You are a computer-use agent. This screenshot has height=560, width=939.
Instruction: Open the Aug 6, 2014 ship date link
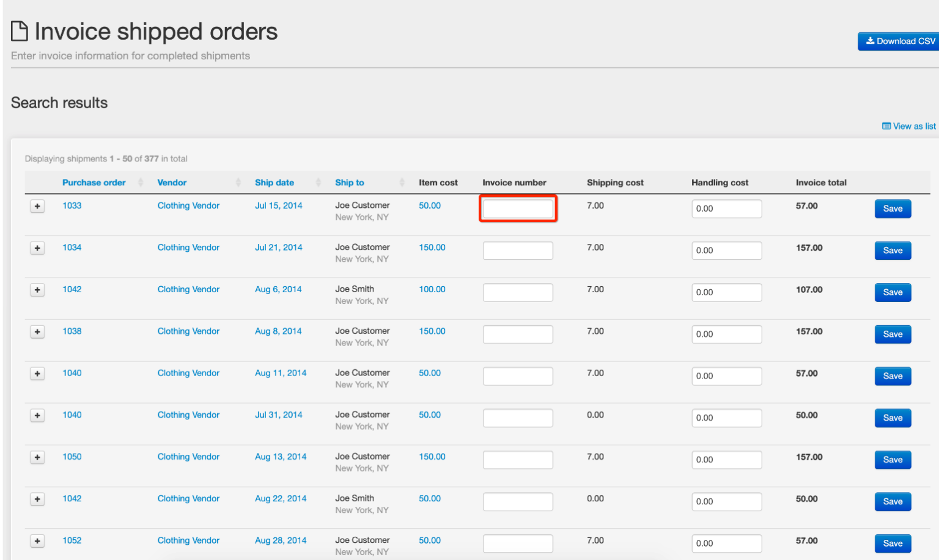278,289
